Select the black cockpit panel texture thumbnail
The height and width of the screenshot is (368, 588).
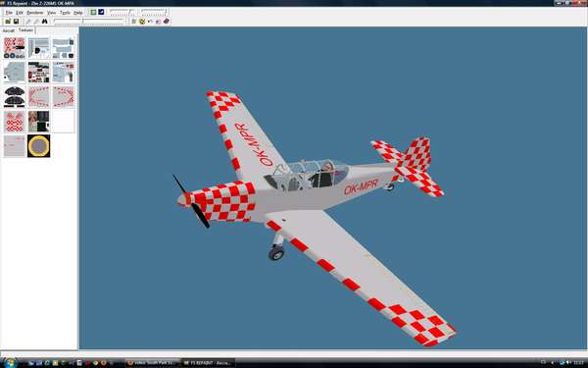coord(15,96)
